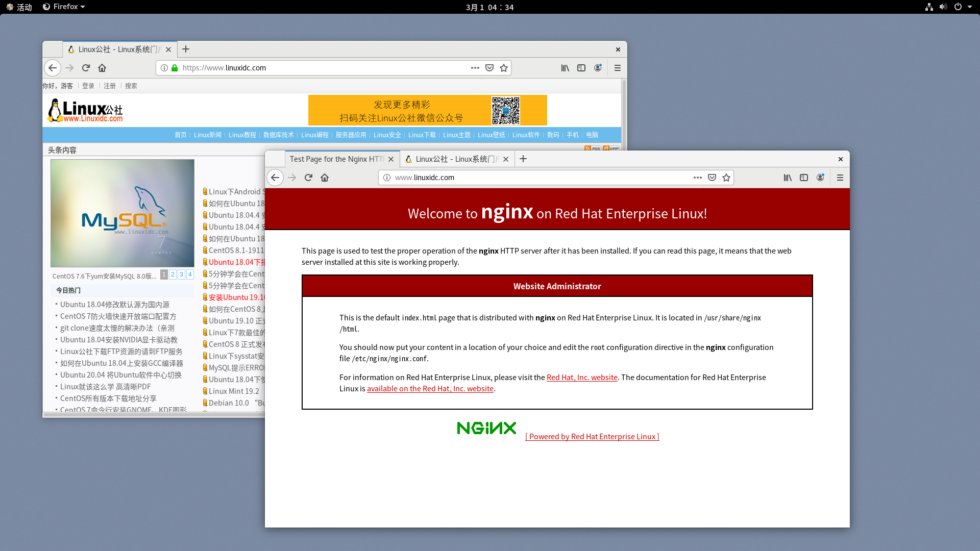This screenshot has width=980, height=551.
Task: Open the page actions ellipsis menu
Action: (698, 178)
